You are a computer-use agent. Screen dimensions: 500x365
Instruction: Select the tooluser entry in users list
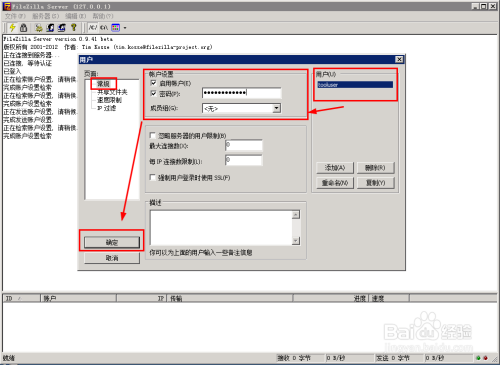point(355,85)
